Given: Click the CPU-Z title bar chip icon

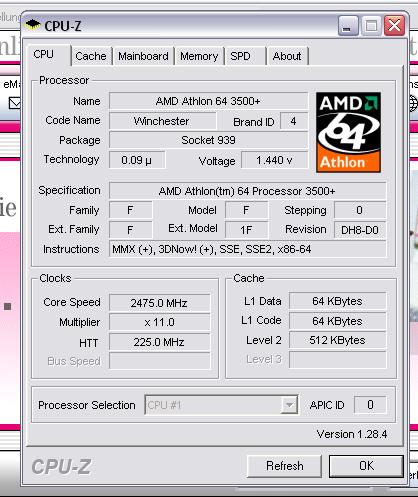Looking at the screenshot, I should click(32, 25).
